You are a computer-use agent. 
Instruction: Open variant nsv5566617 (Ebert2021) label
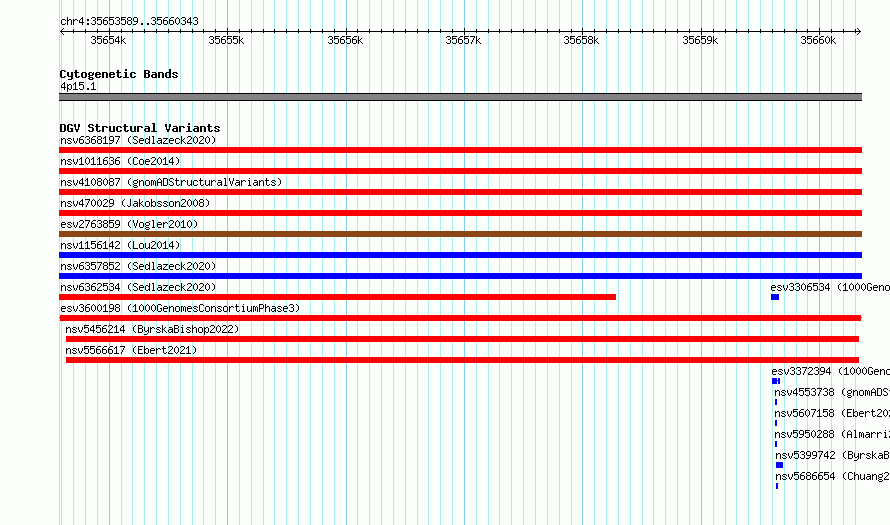(x=131, y=350)
